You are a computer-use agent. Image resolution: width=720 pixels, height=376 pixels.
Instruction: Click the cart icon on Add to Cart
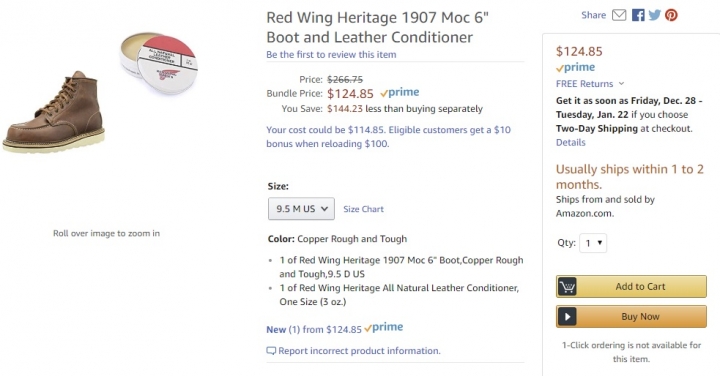(567, 287)
